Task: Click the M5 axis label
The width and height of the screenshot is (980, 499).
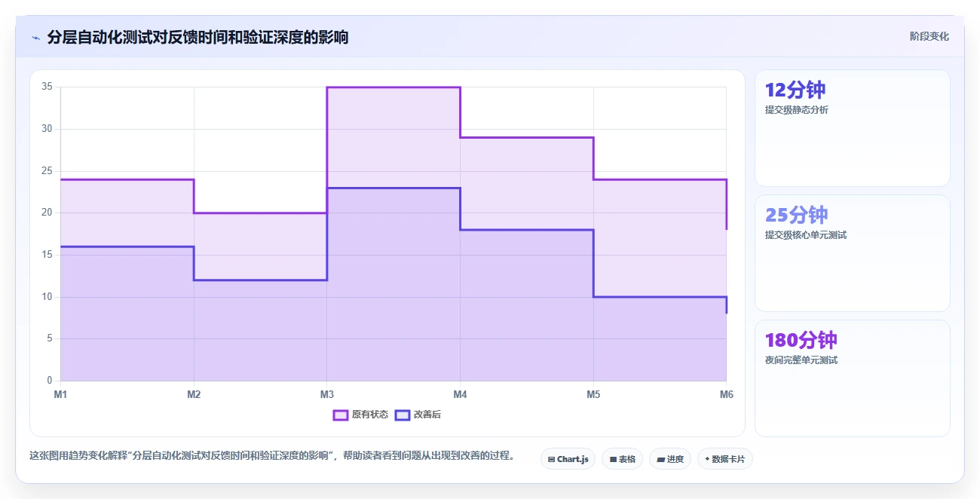Action: [x=593, y=394]
